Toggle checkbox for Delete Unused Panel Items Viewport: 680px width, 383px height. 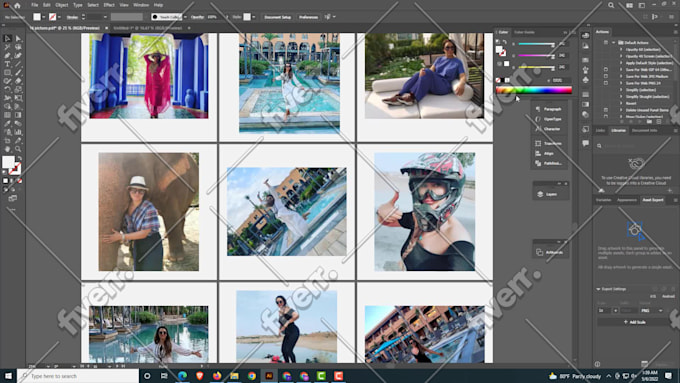[605, 110]
